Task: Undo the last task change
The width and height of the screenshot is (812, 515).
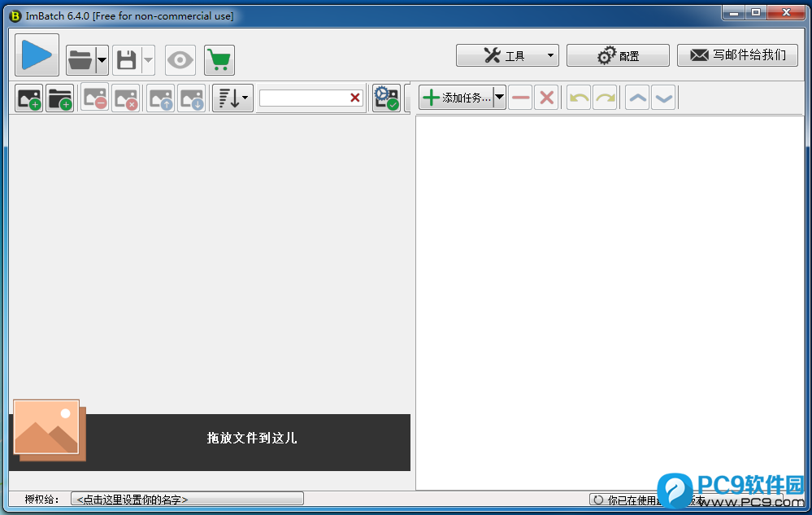Action: coord(579,98)
